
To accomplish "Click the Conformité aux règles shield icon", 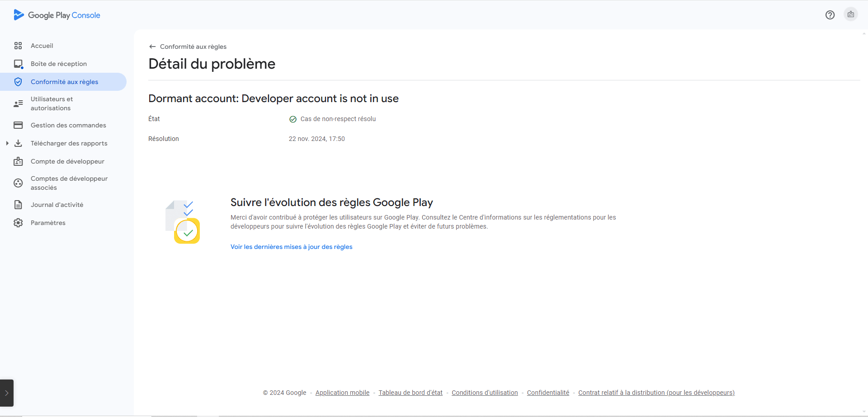I will [18, 82].
